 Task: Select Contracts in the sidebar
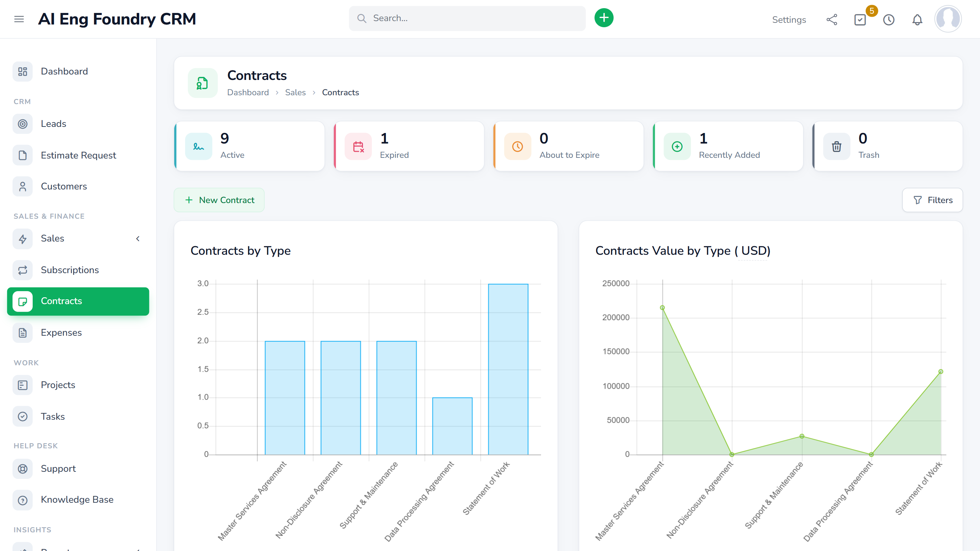click(x=78, y=301)
